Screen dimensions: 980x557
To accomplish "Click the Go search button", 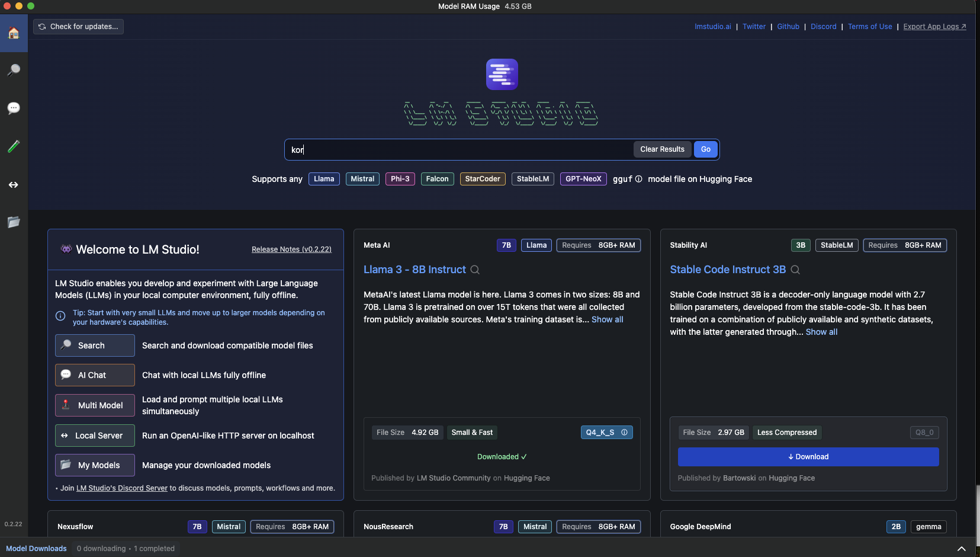I will pyautogui.click(x=706, y=149).
